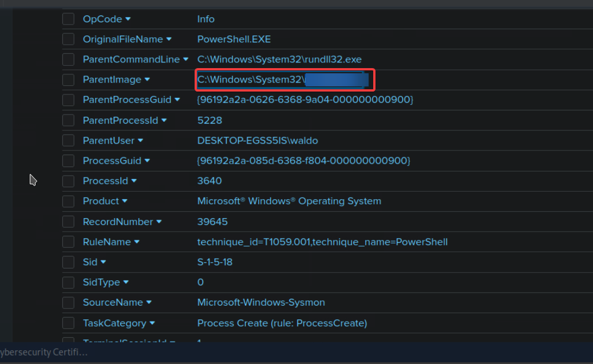Open the ParentUser field dropdown
Image resolution: width=593 pixels, height=364 pixels.
click(x=140, y=140)
